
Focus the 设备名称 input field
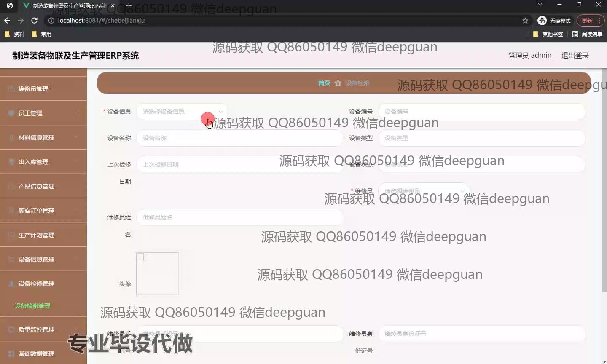239,138
